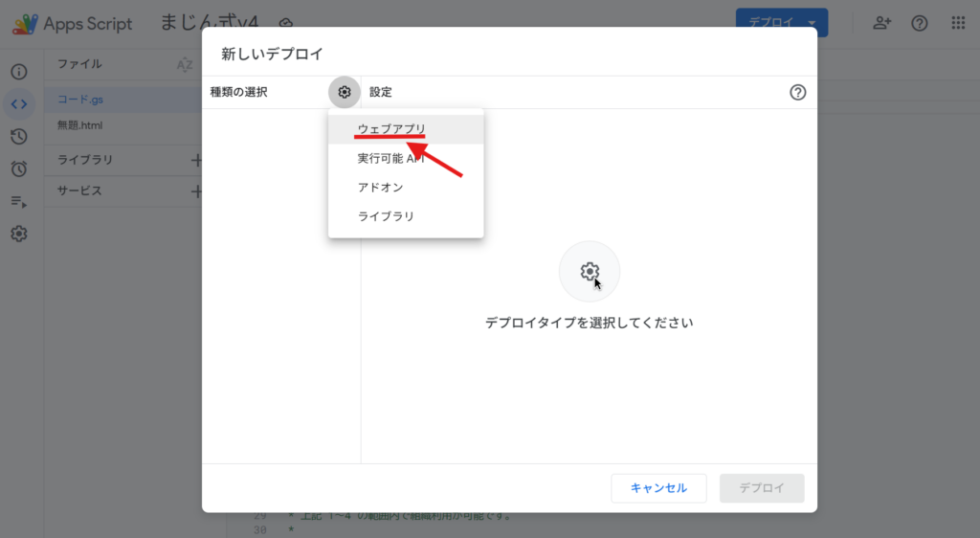Click the share add-person icon
Image resolution: width=980 pixels, height=538 pixels.
pyautogui.click(x=881, y=23)
